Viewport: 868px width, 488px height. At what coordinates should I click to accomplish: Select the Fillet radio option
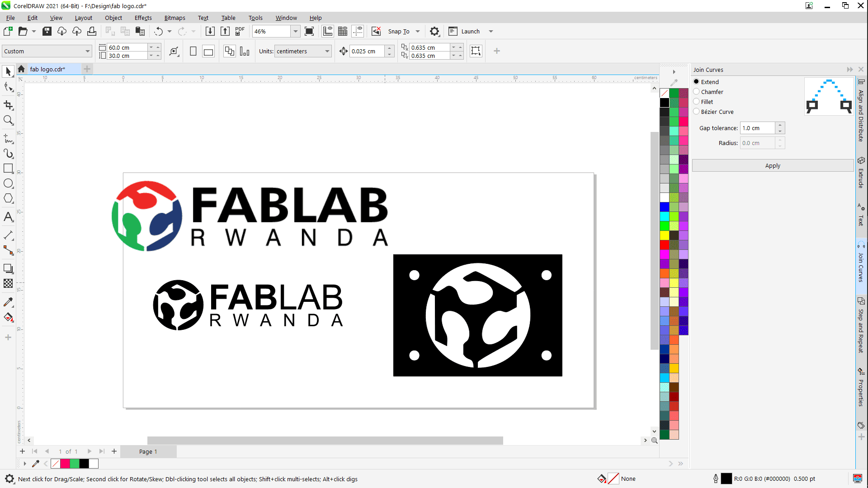click(696, 102)
